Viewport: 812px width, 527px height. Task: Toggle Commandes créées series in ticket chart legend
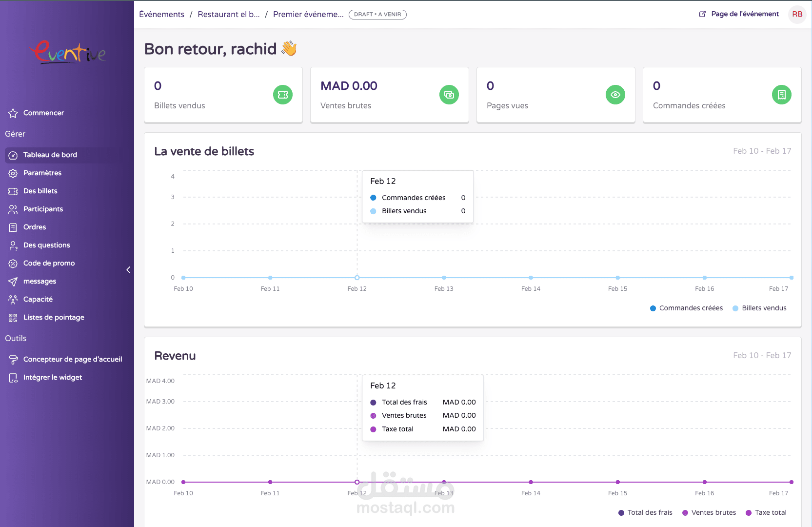coord(687,308)
